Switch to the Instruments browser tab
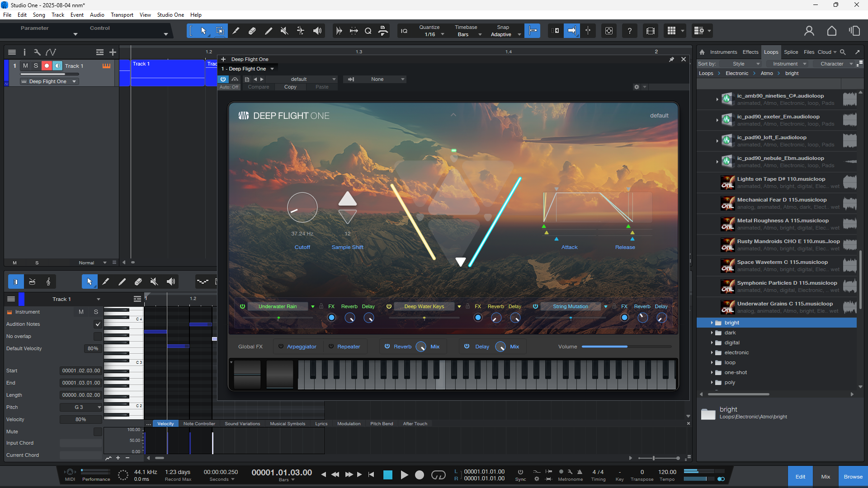The height and width of the screenshot is (488, 868). (x=723, y=52)
